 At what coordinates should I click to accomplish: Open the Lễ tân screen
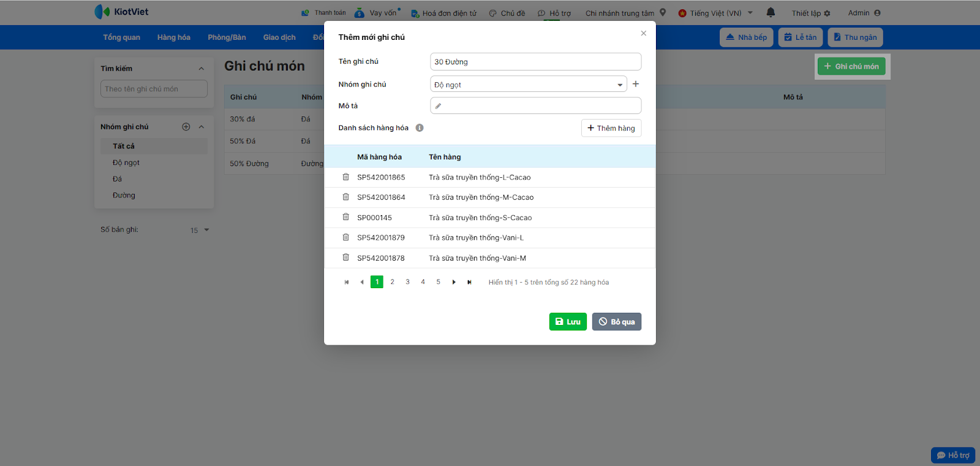[x=801, y=37]
